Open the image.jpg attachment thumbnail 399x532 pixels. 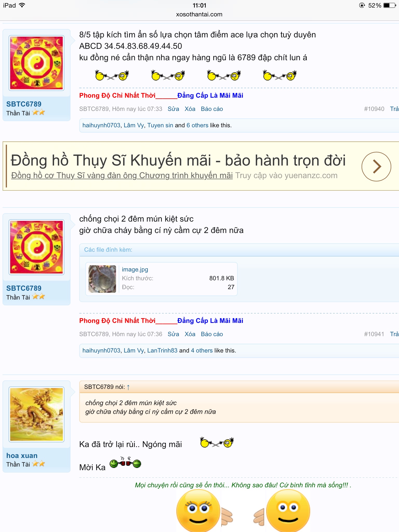[x=102, y=279]
